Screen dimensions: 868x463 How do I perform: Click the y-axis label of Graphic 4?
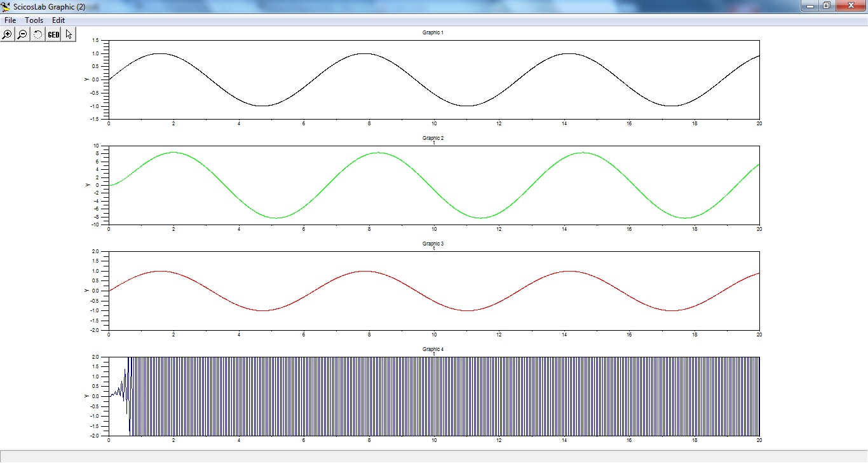[x=86, y=396]
